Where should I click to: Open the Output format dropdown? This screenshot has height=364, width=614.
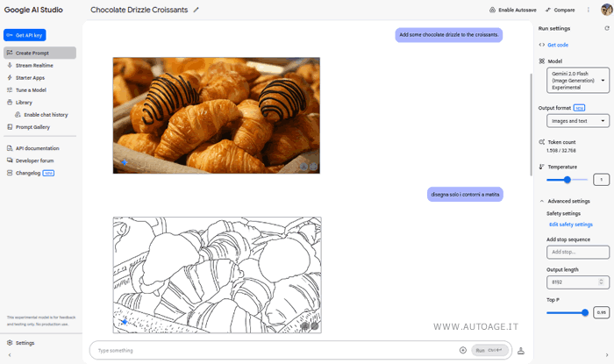577,121
